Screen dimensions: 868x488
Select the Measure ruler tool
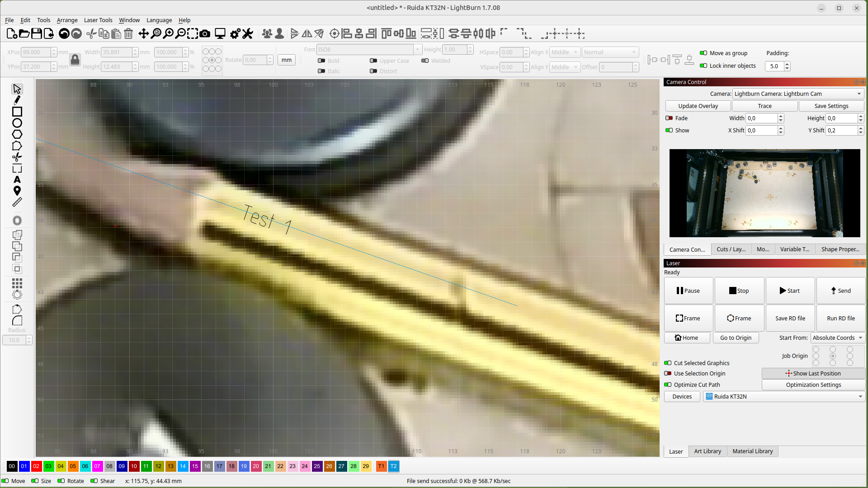[x=17, y=202]
